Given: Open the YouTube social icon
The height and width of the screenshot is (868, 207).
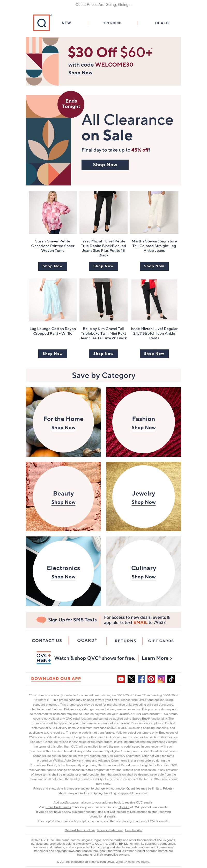Looking at the screenshot, I should [x=121, y=679].
